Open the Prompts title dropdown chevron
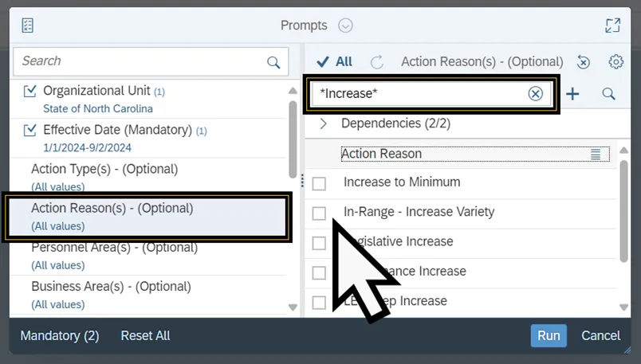 tap(345, 25)
